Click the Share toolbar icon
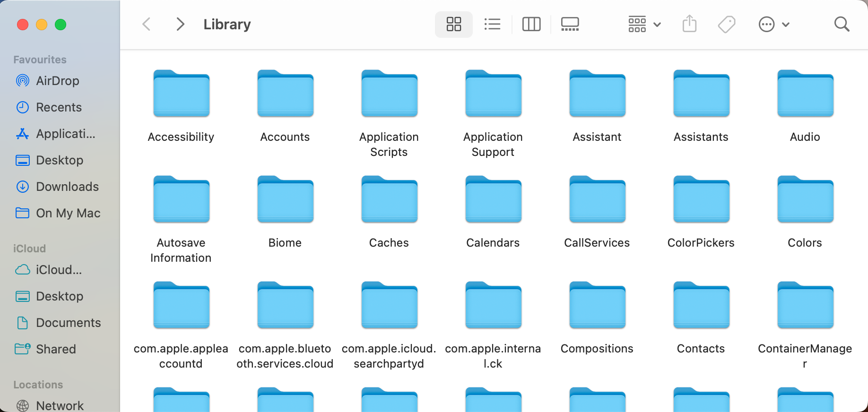Viewport: 868px width, 412px height. [x=690, y=24]
